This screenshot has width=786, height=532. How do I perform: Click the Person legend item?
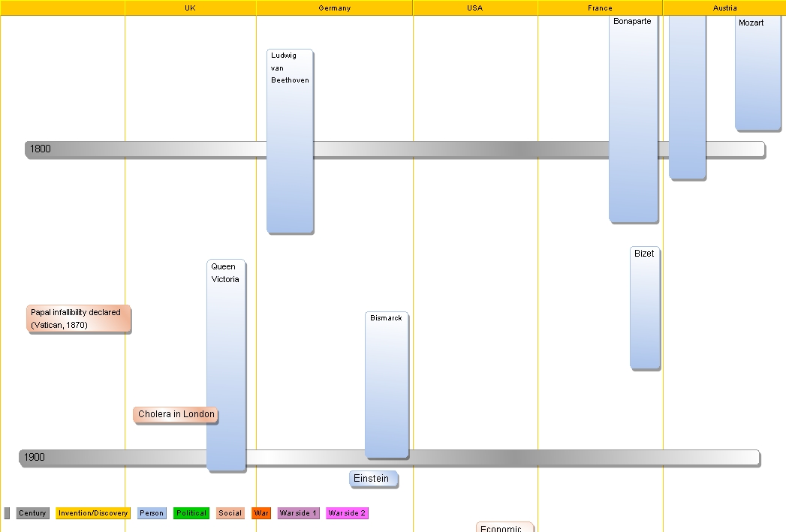tap(152, 513)
